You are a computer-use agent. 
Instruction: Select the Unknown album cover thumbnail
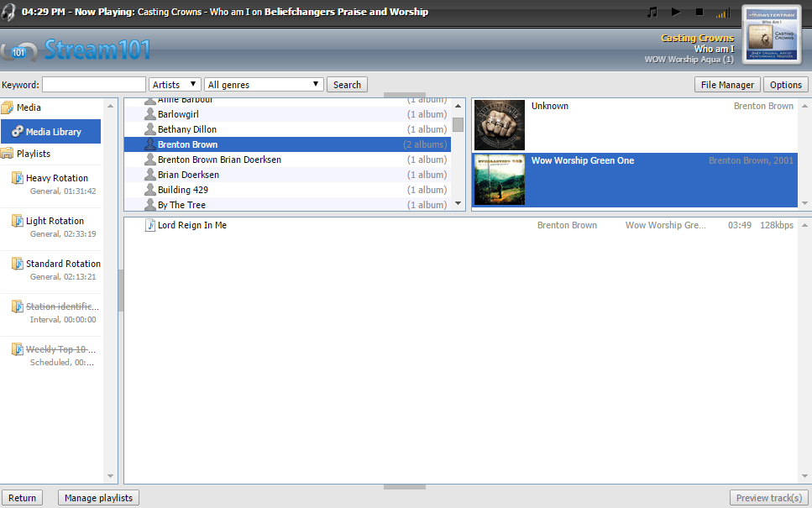500,125
